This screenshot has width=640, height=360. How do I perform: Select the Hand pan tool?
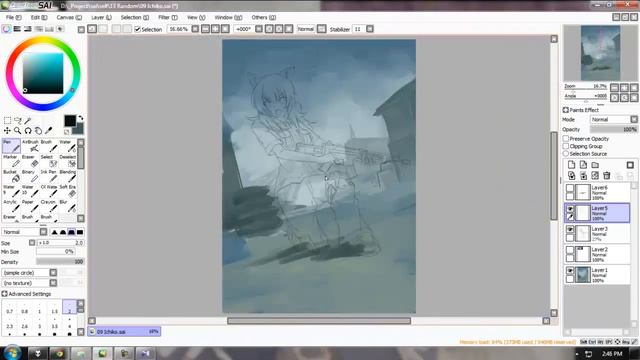click(x=38, y=131)
